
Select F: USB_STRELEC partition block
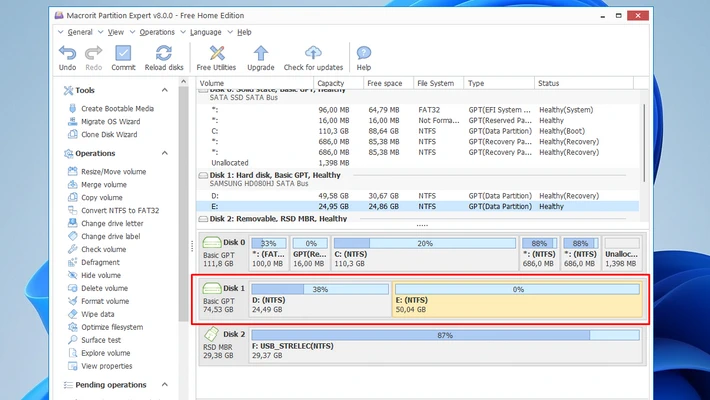tap(446, 345)
